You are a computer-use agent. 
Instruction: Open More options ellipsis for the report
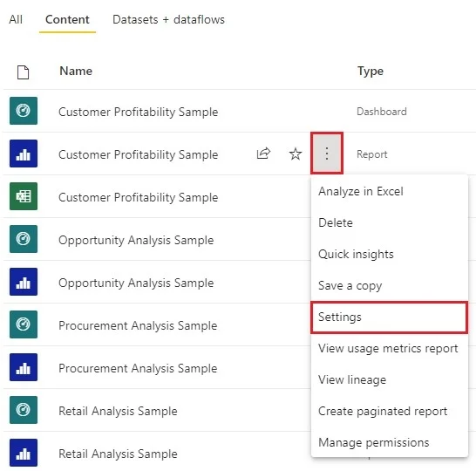[x=327, y=154]
